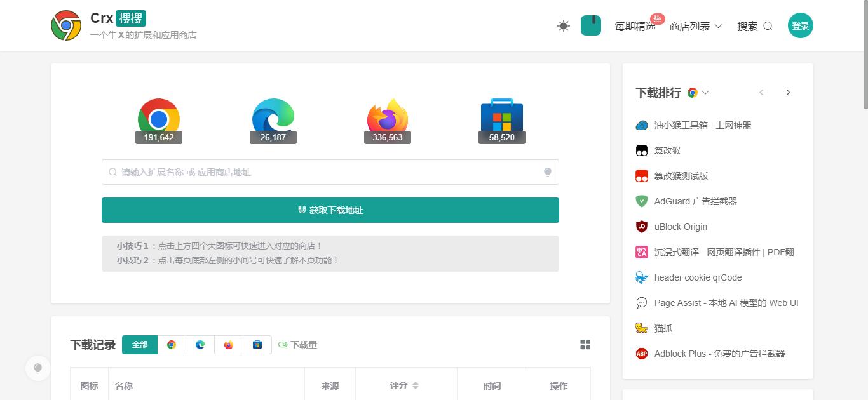Select the Chrome filter tab in 下载记录
This screenshot has width=868, height=400.
pyautogui.click(x=172, y=345)
